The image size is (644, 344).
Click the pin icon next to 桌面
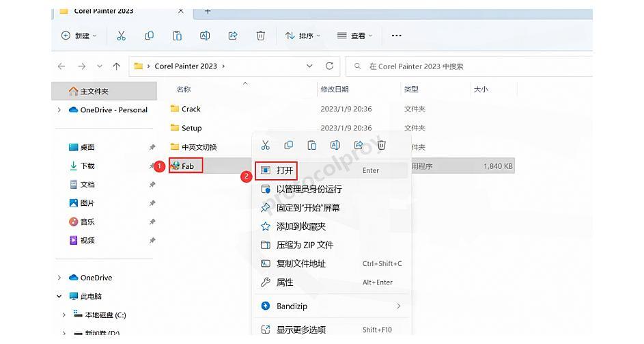tap(152, 147)
